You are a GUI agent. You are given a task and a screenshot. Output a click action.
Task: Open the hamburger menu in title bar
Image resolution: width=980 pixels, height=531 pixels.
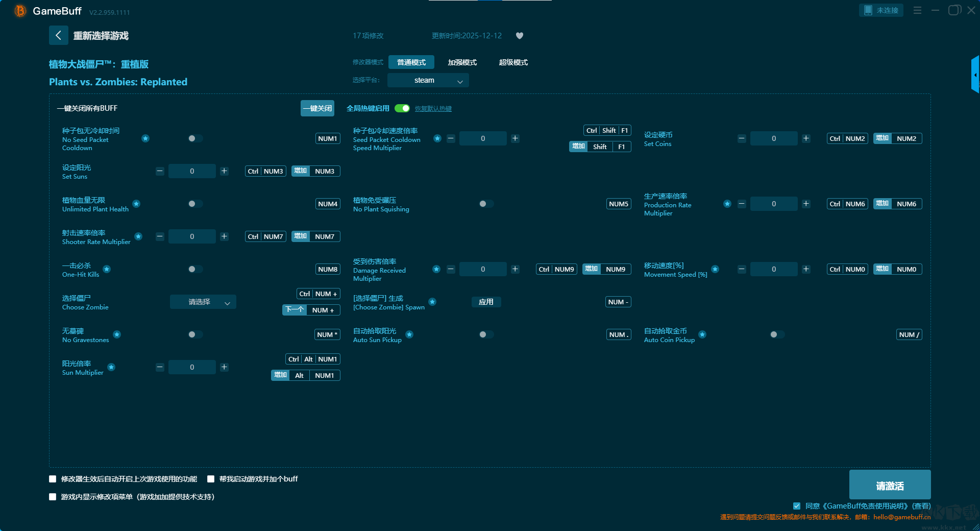[917, 10]
